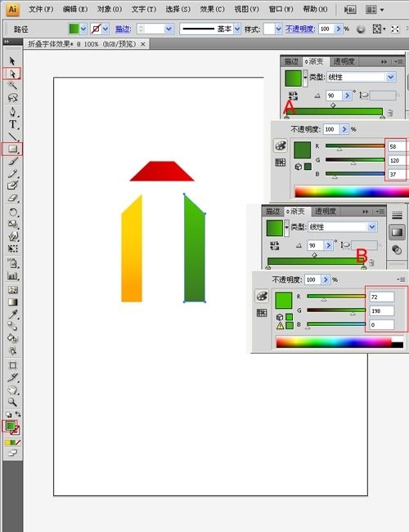Close the 折叠字体效果 document tab
Viewport: 409px width, 532px height.
pos(143,44)
